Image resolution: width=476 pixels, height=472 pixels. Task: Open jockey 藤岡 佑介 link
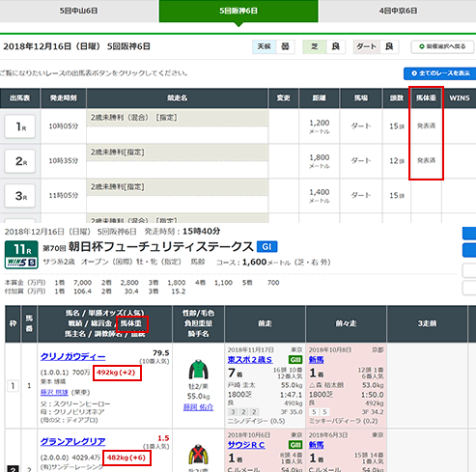tap(198, 407)
